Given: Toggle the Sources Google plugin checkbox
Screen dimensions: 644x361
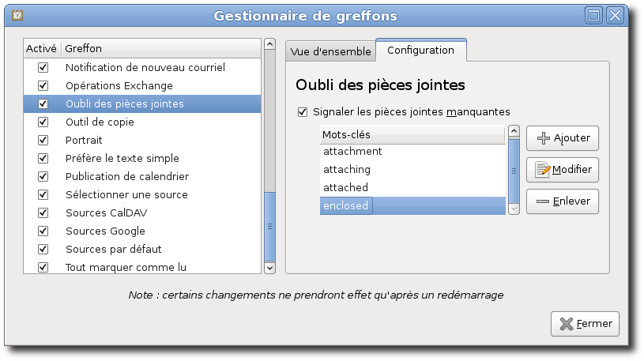Looking at the screenshot, I should pyautogui.click(x=43, y=231).
